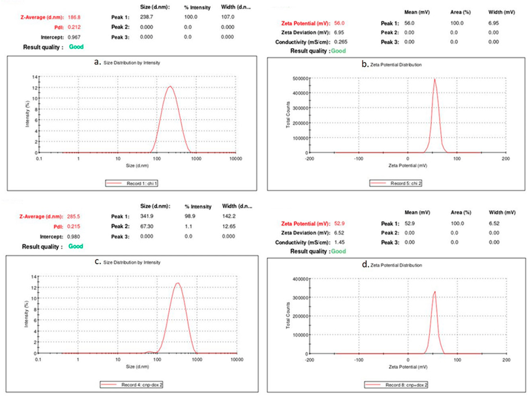Click panel a's Size Distribution by Intensity title

point(131,63)
